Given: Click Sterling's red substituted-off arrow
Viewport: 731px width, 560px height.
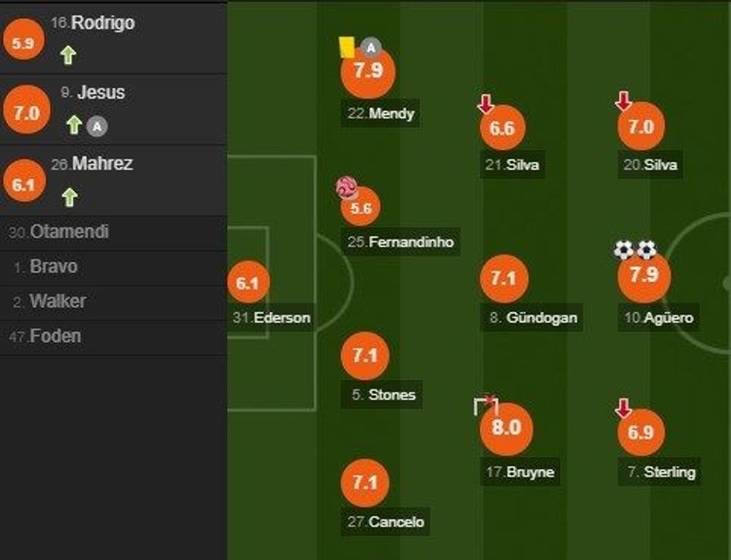Looking at the screenshot, I should click(624, 409).
